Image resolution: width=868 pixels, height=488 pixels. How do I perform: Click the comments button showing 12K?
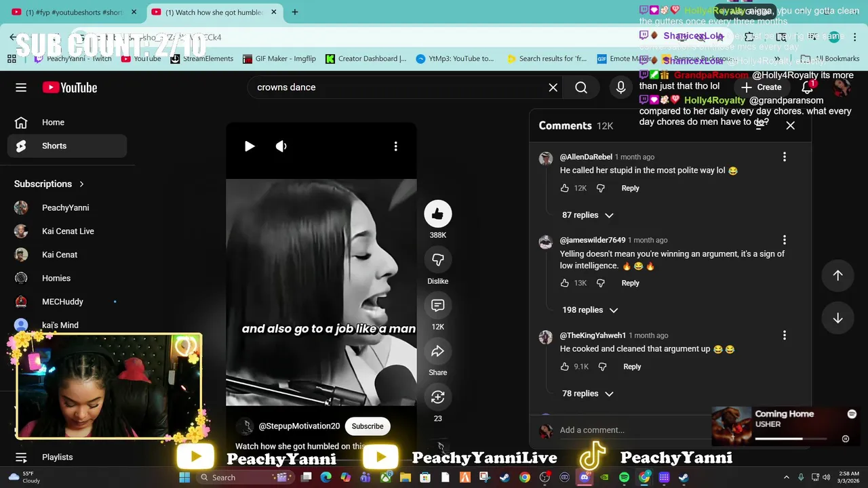438,306
